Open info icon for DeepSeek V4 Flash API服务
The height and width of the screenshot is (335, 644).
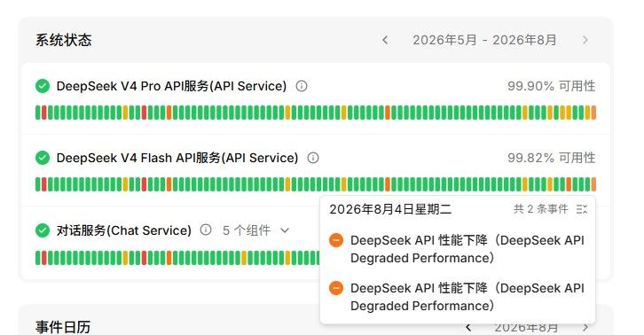point(313,158)
